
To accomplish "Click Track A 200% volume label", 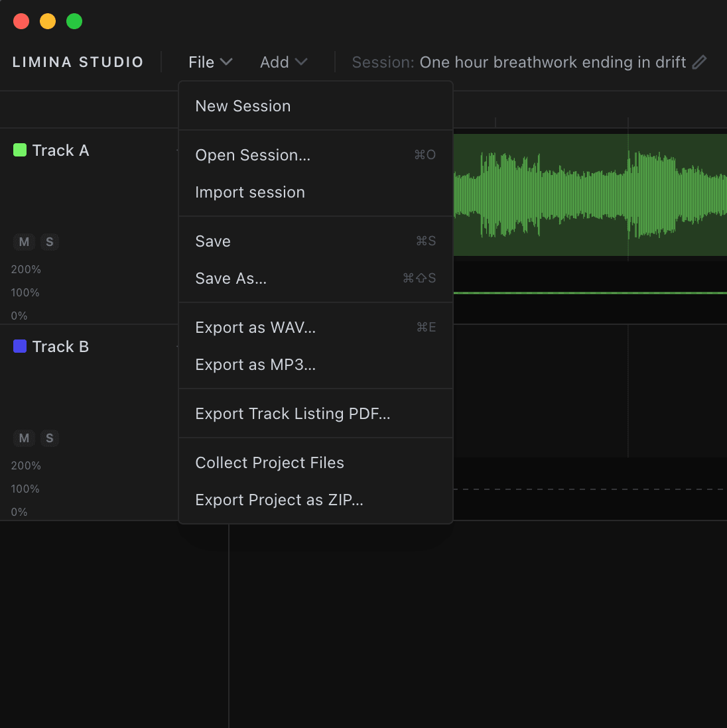I will coord(26,269).
